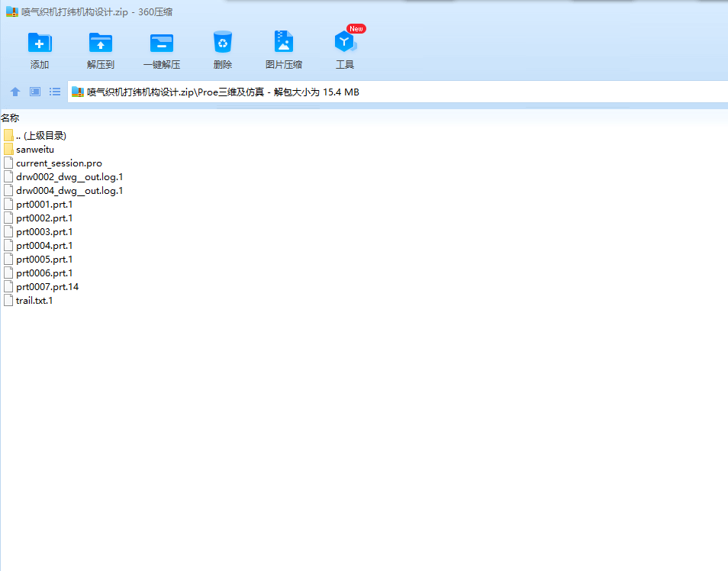This screenshot has height=571, width=728.
Task: Click the 解压到 (Extract to) icon
Action: pos(100,43)
